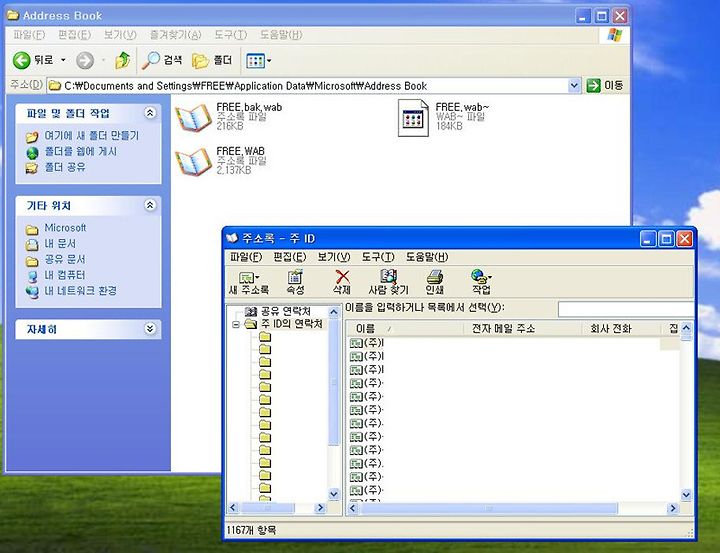Open Address Book 편집(E) menu
This screenshot has width=720, height=553.
pos(289,257)
